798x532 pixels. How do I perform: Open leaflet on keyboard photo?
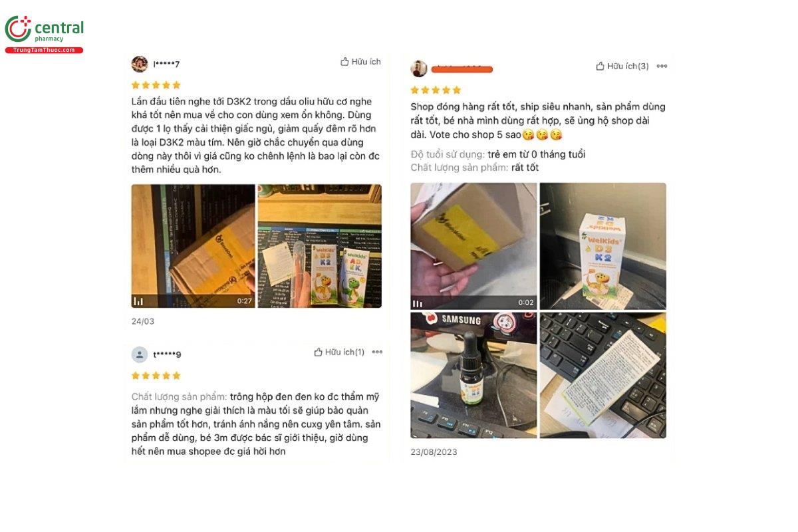(x=602, y=375)
